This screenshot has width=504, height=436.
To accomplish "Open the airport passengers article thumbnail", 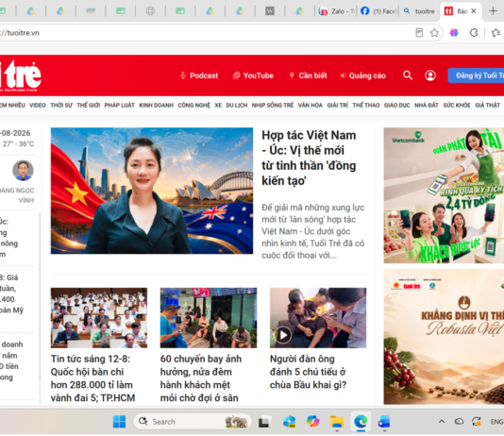I will pos(209,318).
